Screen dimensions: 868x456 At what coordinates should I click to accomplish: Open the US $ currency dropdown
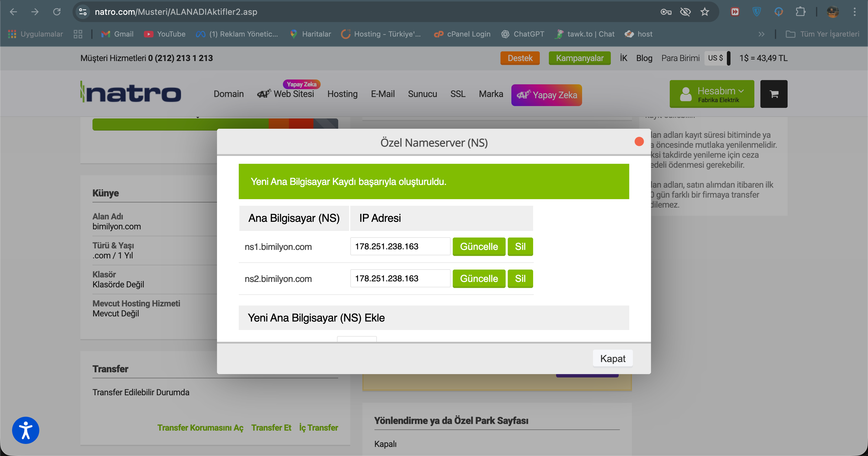(x=717, y=58)
